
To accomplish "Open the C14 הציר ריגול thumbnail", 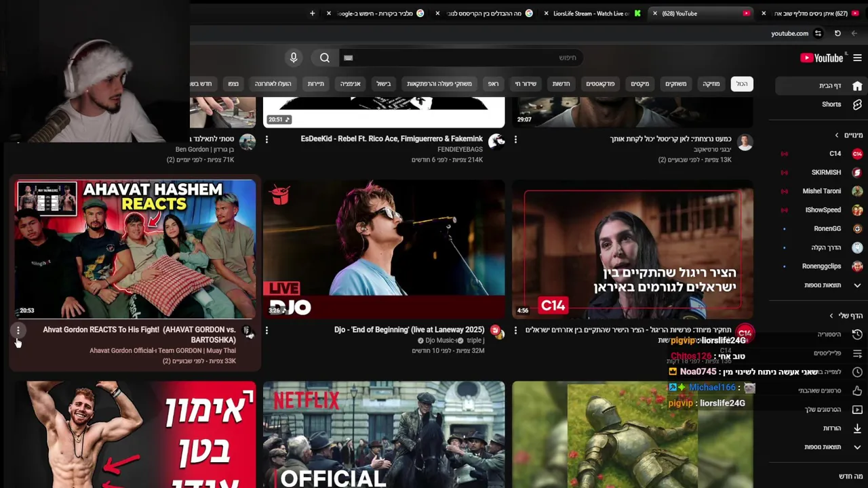I will (x=633, y=249).
